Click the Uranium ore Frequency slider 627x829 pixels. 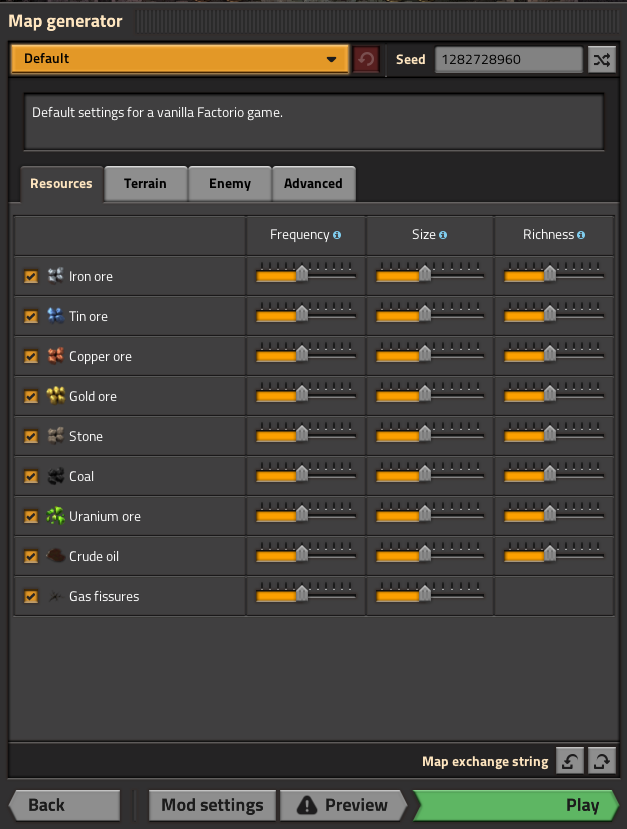306,513
